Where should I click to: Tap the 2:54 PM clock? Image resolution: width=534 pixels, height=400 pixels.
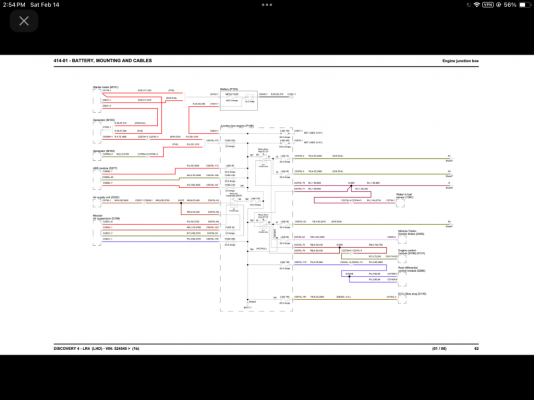click(14, 5)
